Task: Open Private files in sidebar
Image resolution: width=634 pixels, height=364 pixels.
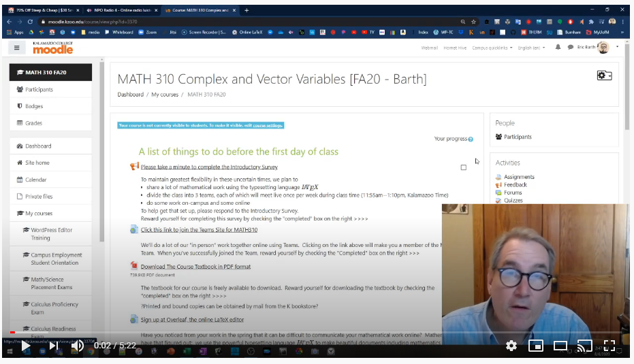Action: click(x=50, y=197)
